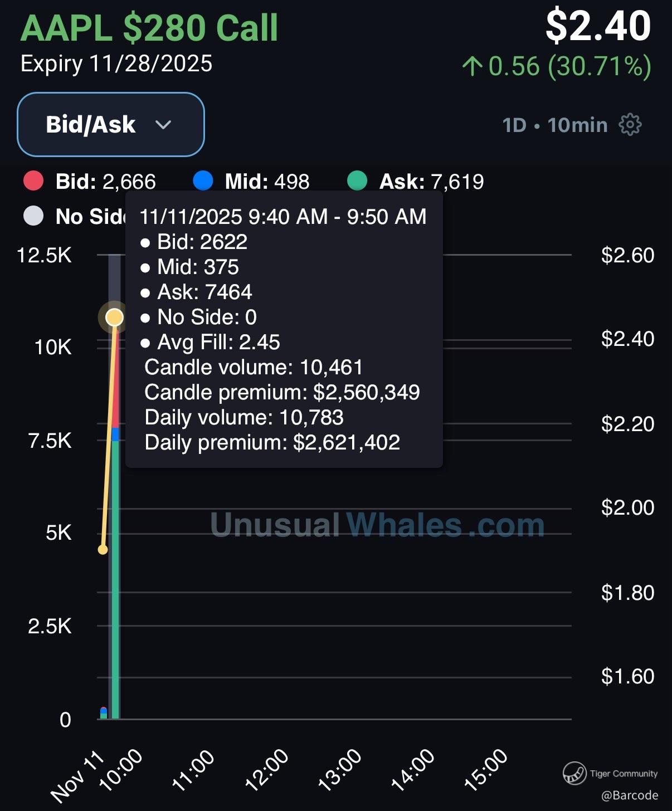Click the UnusualWhales.com watermark
This screenshot has height=811, width=672.
tap(377, 525)
